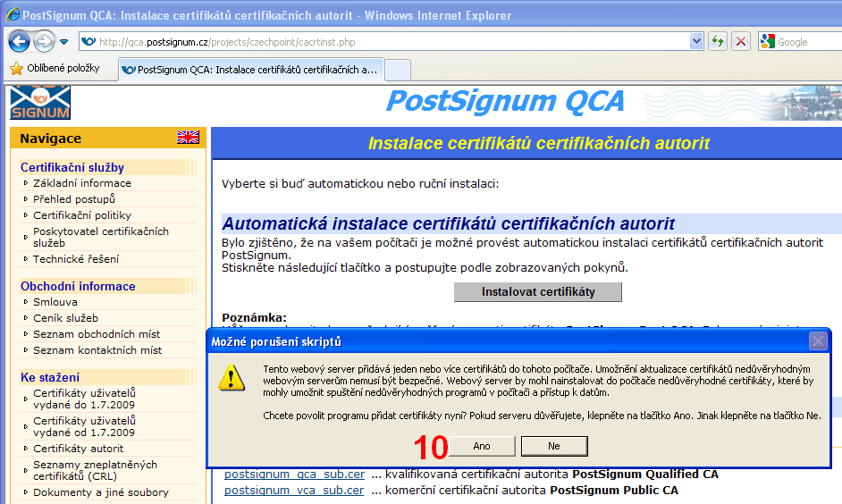The width and height of the screenshot is (842, 504).
Task: Open a new blank tab
Action: [x=398, y=71]
